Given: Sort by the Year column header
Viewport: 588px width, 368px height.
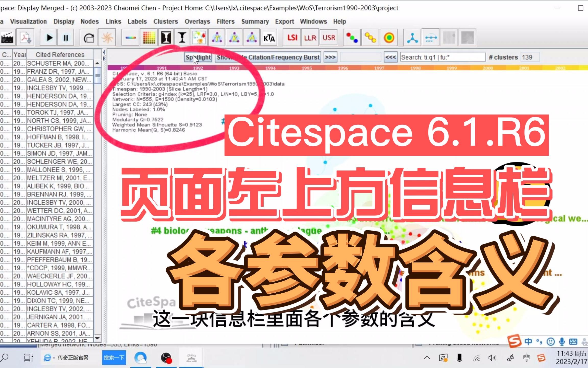Looking at the screenshot, I should pos(20,55).
